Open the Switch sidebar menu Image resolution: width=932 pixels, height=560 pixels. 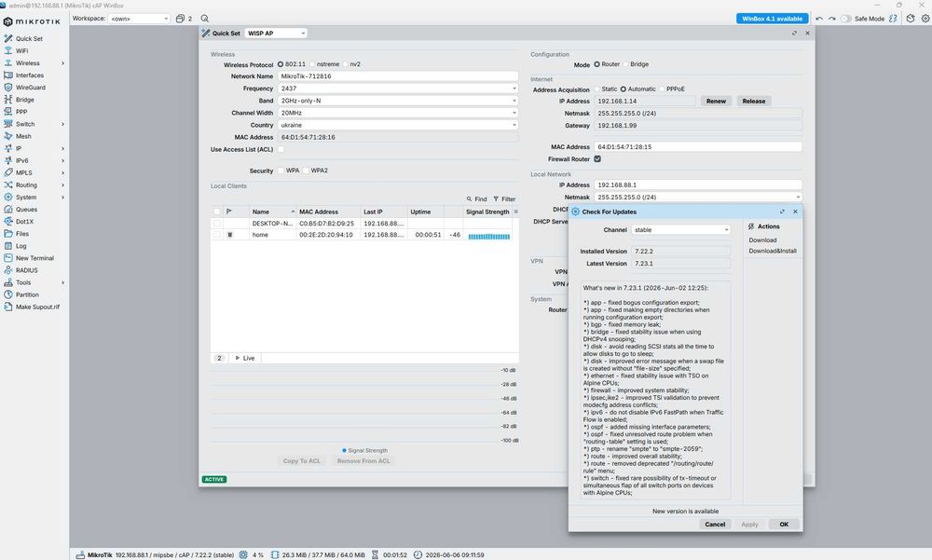point(34,124)
